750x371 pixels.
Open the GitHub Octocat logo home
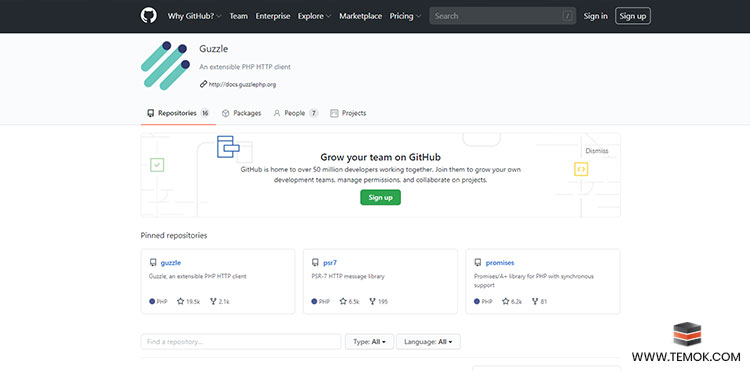click(x=149, y=16)
